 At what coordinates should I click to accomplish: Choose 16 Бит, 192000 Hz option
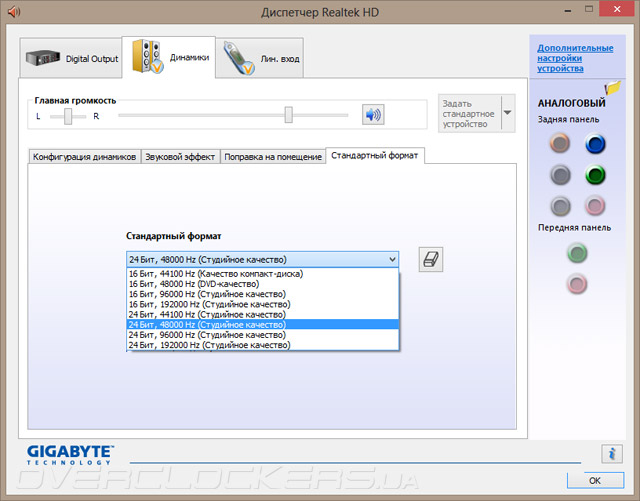click(x=262, y=304)
